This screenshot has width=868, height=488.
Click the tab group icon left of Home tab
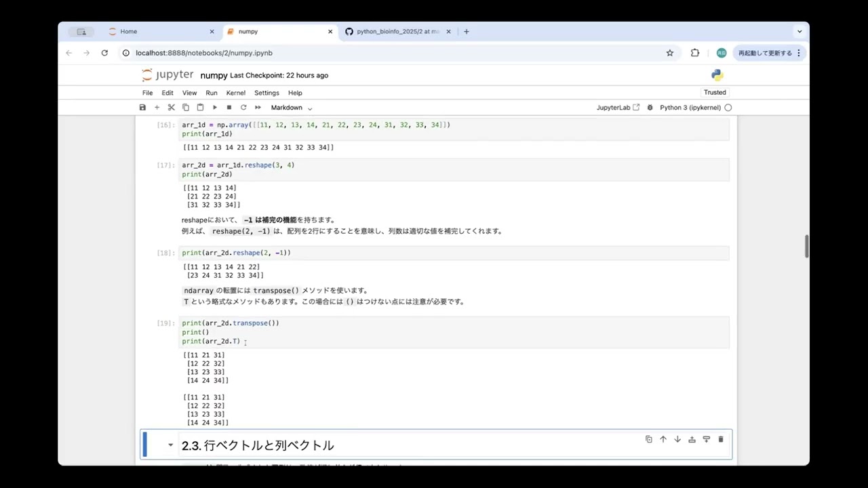pyautogui.click(x=81, y=31)
